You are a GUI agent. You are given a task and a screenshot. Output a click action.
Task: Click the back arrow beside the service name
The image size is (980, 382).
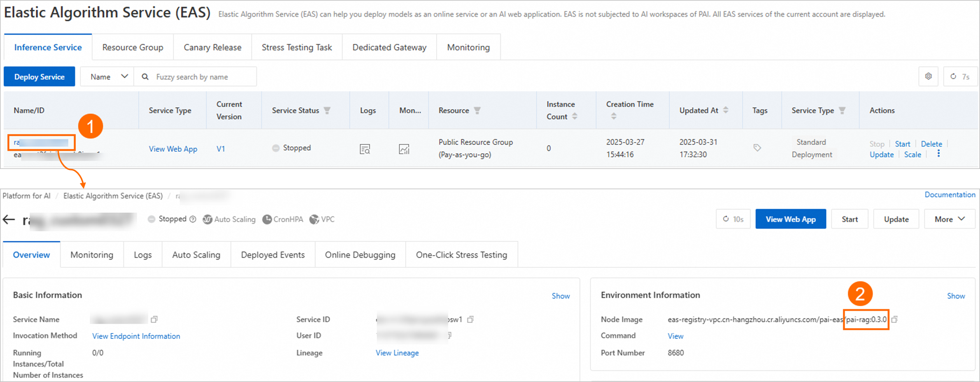(9, 219)
